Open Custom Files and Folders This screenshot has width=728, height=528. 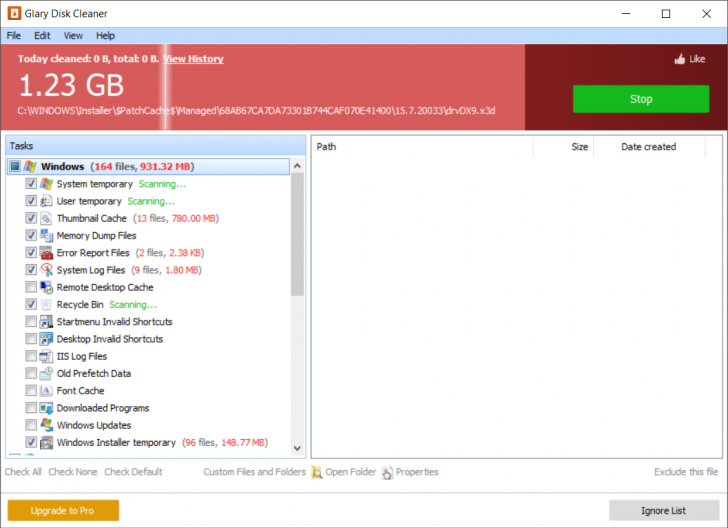(x=254, y=472)
